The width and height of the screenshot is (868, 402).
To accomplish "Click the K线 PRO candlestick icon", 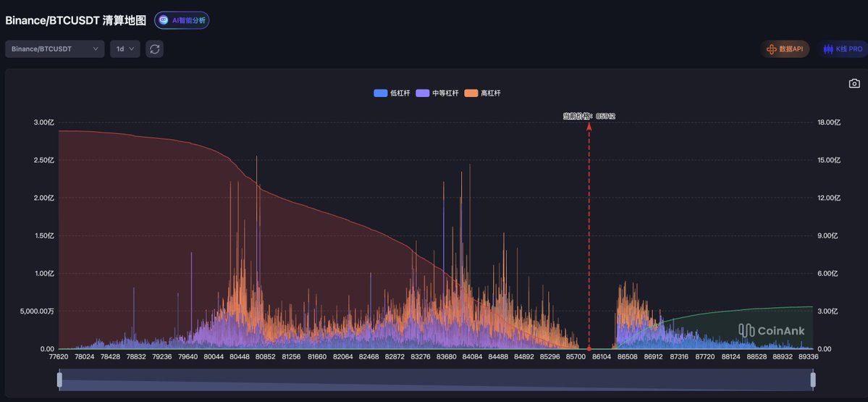I will click(828, 49).
